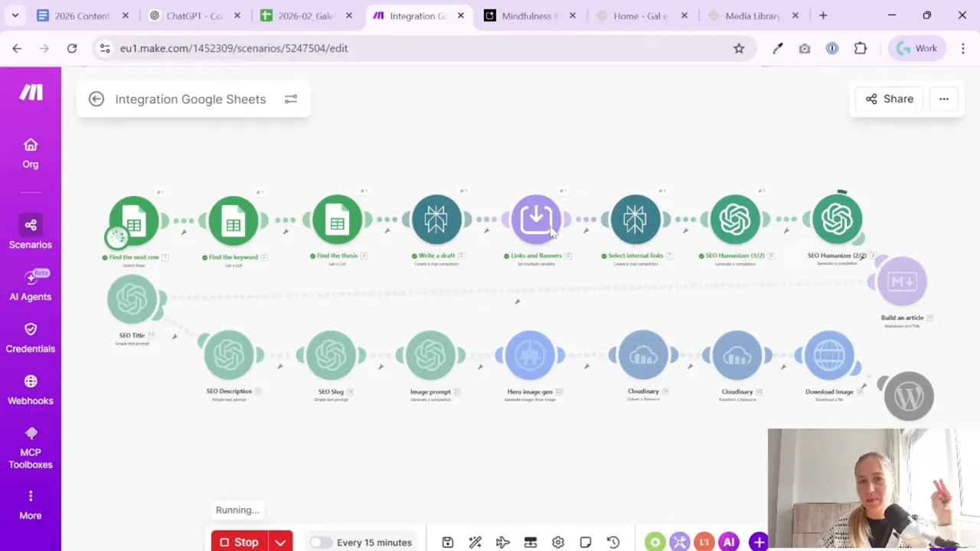The height and width of the screenshot is (551, 980).
Task: Open the scenario history clock icon
Action: coord(613,542)
